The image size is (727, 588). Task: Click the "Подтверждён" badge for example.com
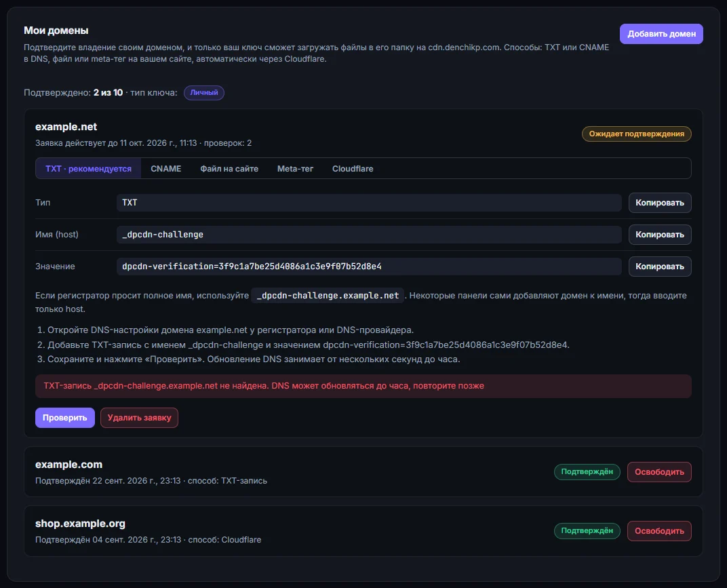587,472
